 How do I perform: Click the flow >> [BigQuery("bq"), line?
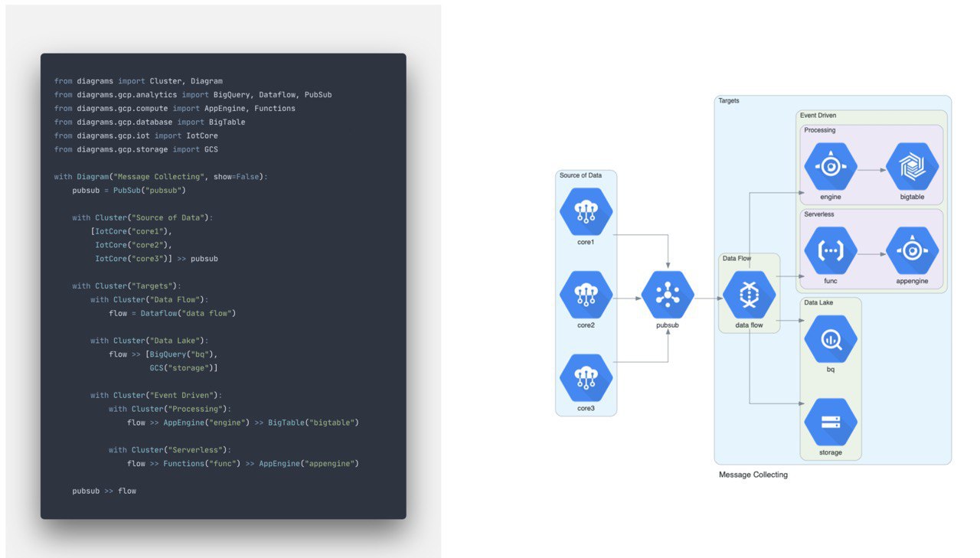click(163, 354)
